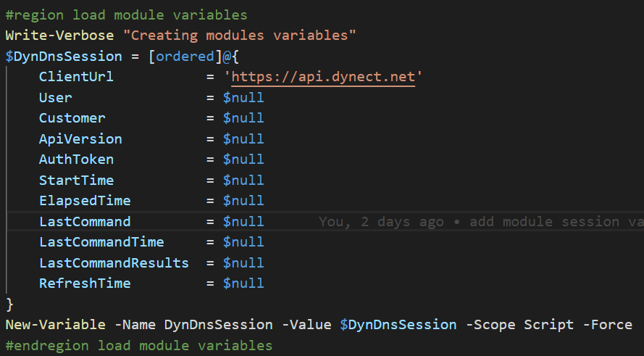644x356 pixels.
Task: Click the LastCommandTime property key
Action: point(101,242)
